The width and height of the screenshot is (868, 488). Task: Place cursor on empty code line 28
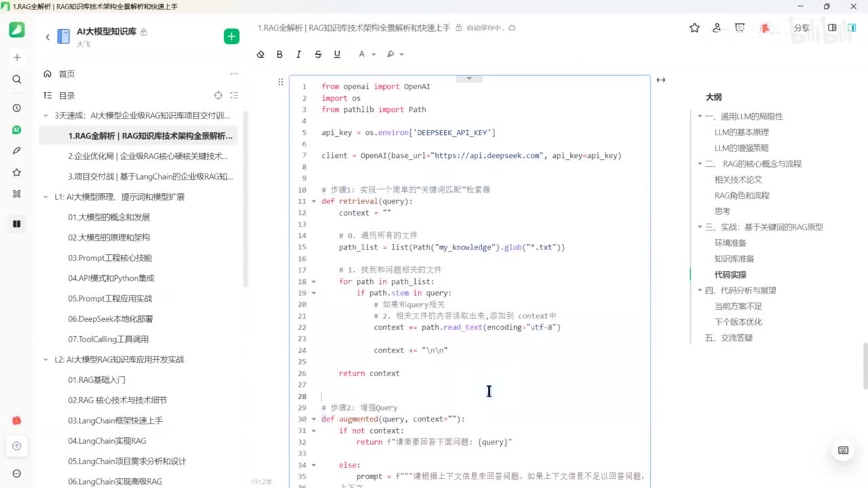(484, 396)
